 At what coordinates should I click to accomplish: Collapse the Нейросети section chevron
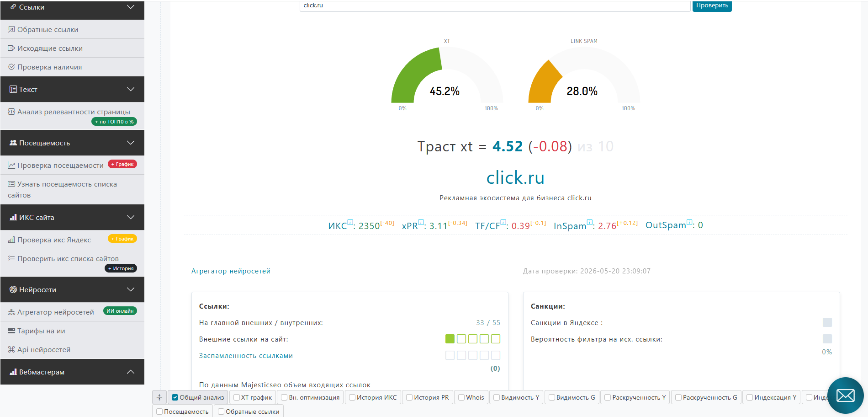coord(131,289)
